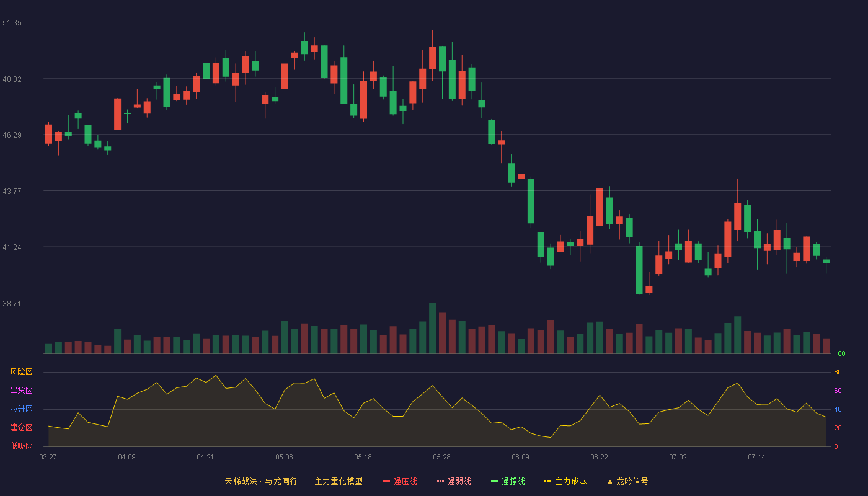Select the last candlestick at the chart's right end

(826, 262)
